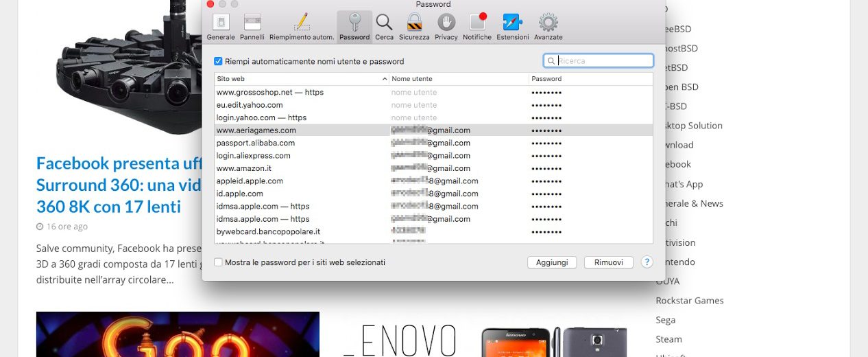Screen dimensions: 868x357
Task: Open the Cerca preferences pane
Action: (x=385, y=27)
